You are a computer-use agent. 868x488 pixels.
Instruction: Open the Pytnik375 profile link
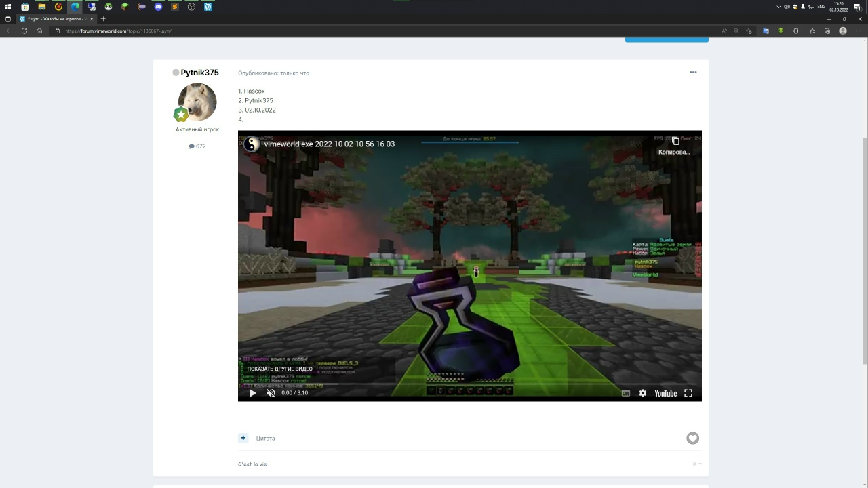199,73
